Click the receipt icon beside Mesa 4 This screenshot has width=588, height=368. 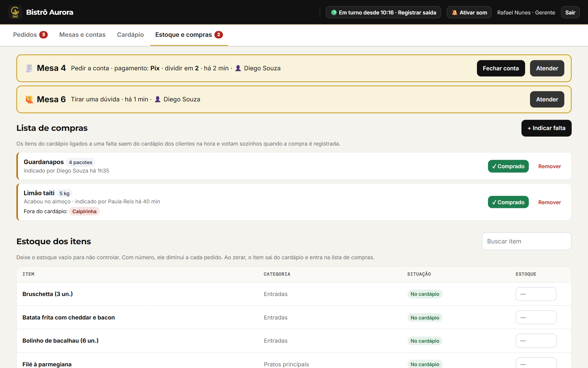[x=29, y=68]
